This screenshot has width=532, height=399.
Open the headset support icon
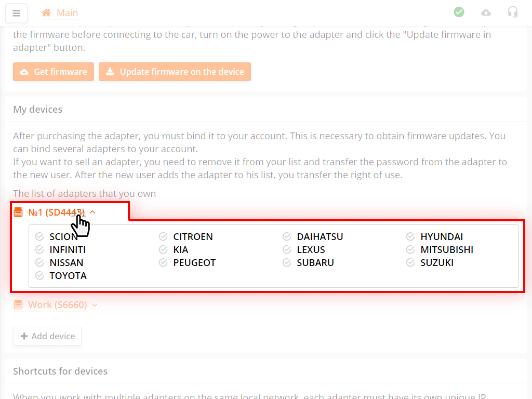[513, 12]
